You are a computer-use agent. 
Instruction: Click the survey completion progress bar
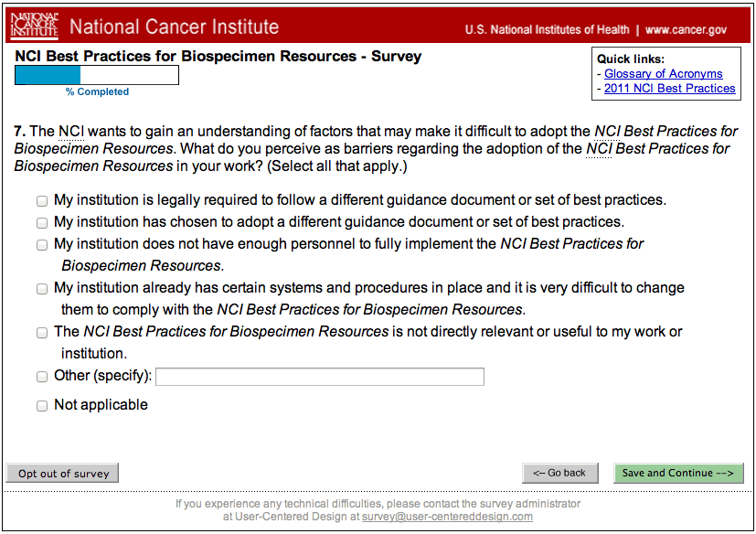(x=97, y=75)
